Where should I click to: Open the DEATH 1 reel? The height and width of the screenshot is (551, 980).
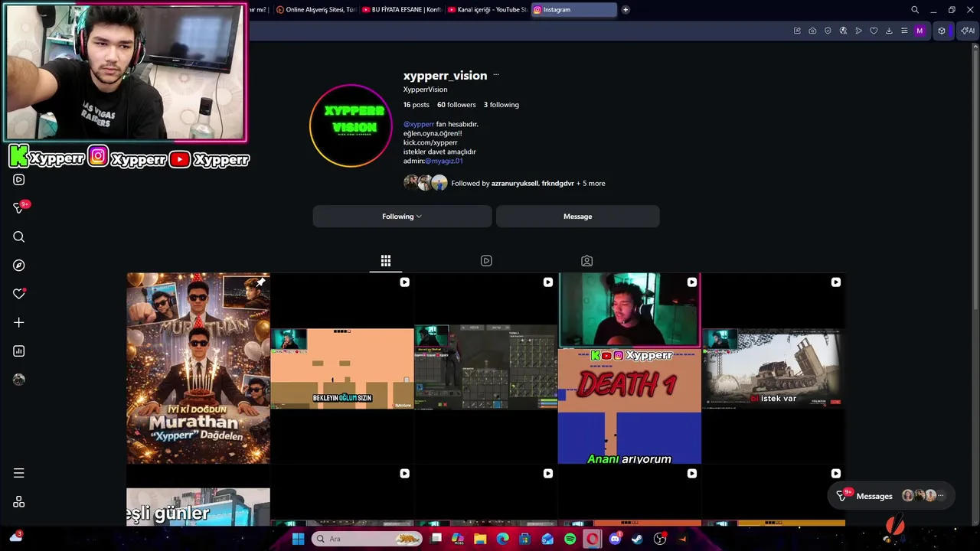629,368
